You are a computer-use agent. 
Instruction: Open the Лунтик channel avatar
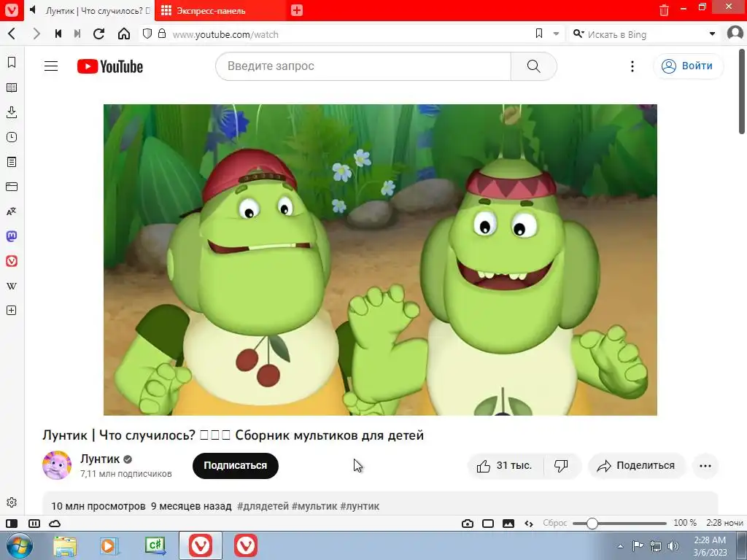(57, 464)
